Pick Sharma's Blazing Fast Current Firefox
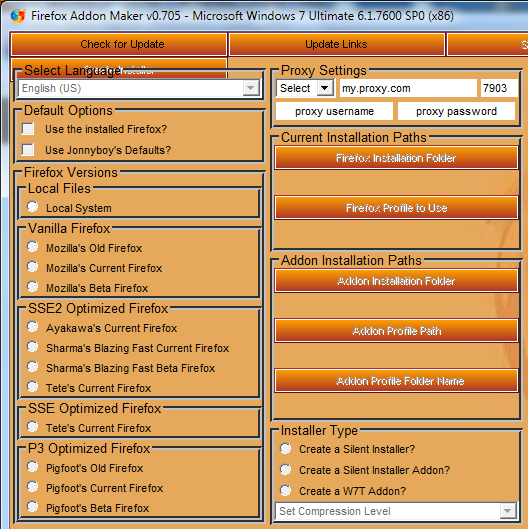This screenshot has width=528, height=529. pyautogui.click(x=32, y=346)
